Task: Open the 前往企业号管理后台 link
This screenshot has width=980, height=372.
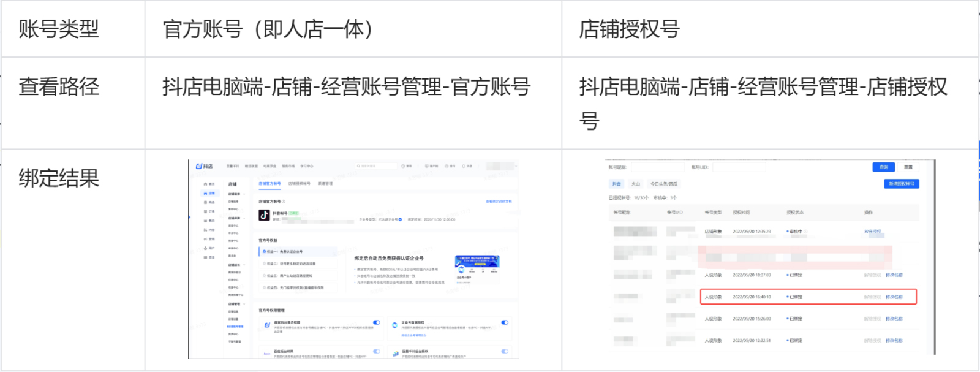Action: point(414,335)
